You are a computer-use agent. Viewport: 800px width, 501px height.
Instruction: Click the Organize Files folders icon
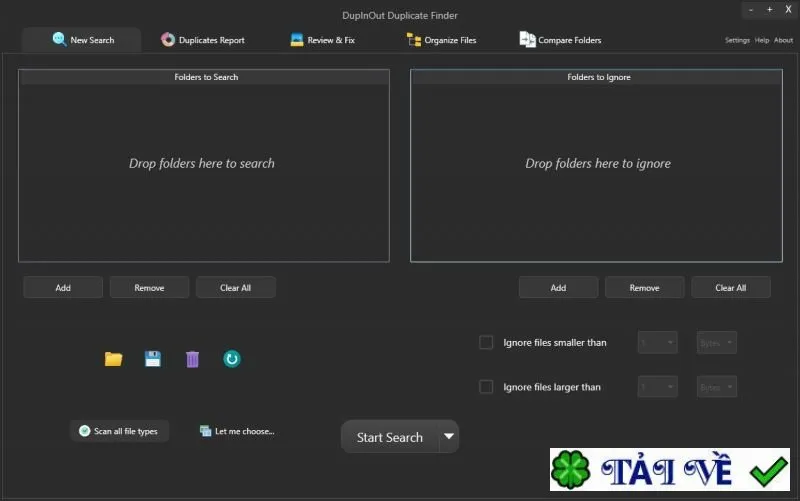414,40
